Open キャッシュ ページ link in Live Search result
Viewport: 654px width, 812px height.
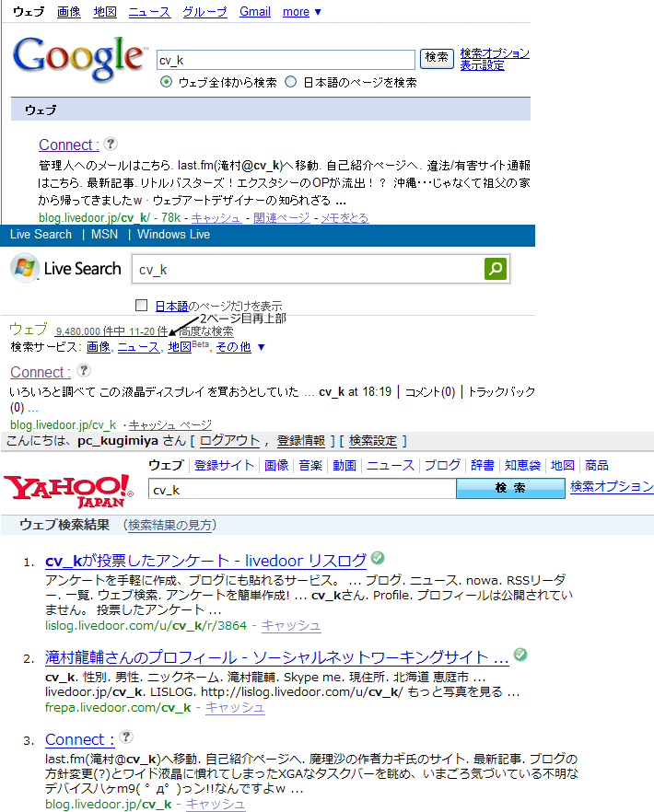tap(170, 425)
